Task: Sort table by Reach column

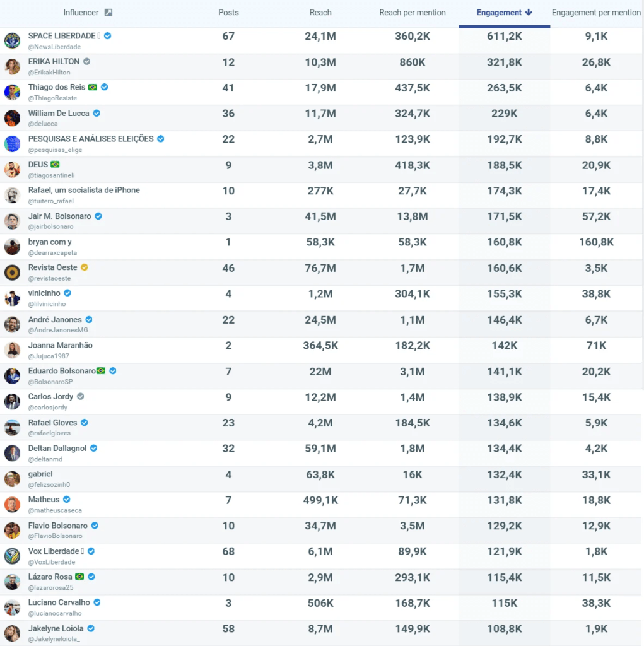Action: 320,13
